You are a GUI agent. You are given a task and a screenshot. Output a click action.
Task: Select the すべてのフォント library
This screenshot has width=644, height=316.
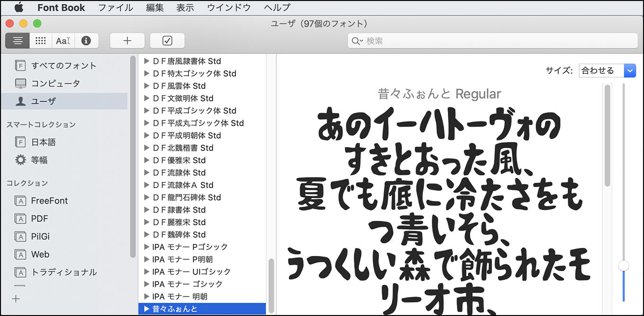click(x=63, y=65)
